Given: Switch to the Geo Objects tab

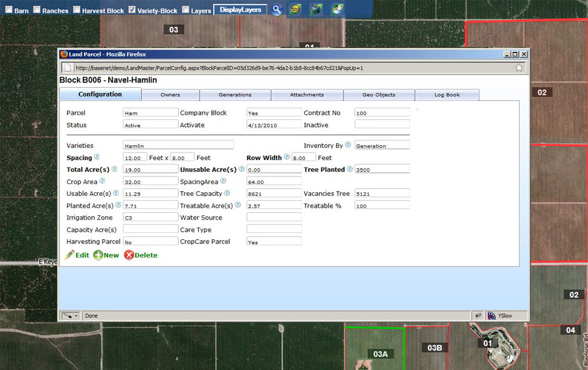Looking at the screenshot, I should pyautogui.click(x=379, y=95).
